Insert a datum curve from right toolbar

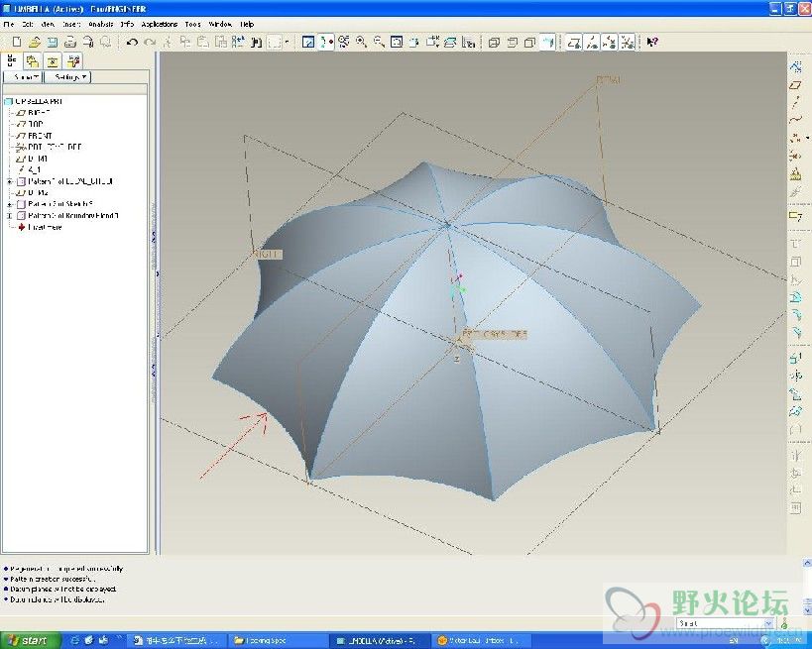tap(796, 120)
